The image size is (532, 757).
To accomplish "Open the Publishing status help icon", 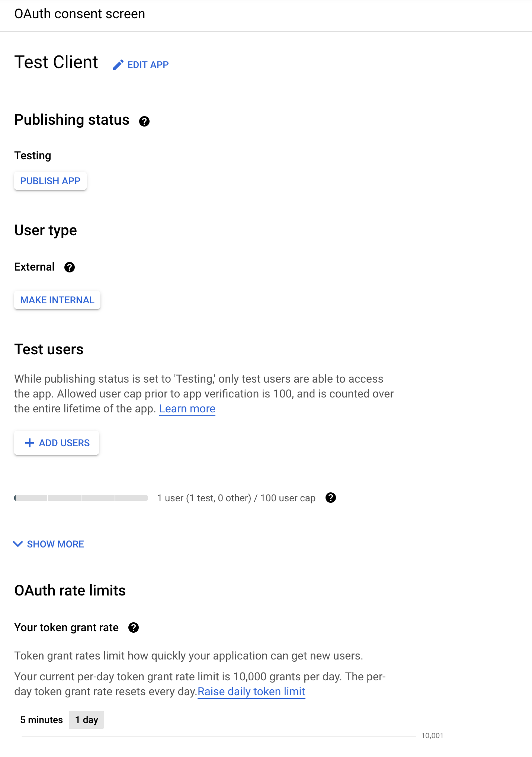I will [x=145, y=121].
